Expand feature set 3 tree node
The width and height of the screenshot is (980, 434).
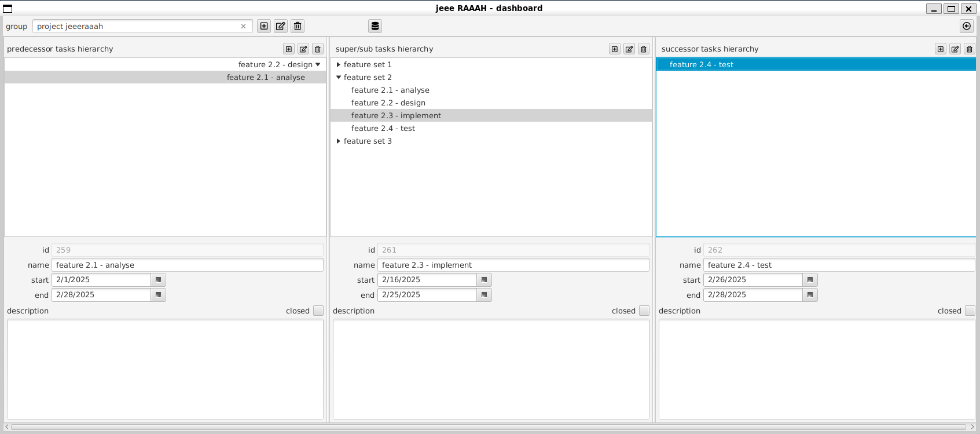point(339,141)
